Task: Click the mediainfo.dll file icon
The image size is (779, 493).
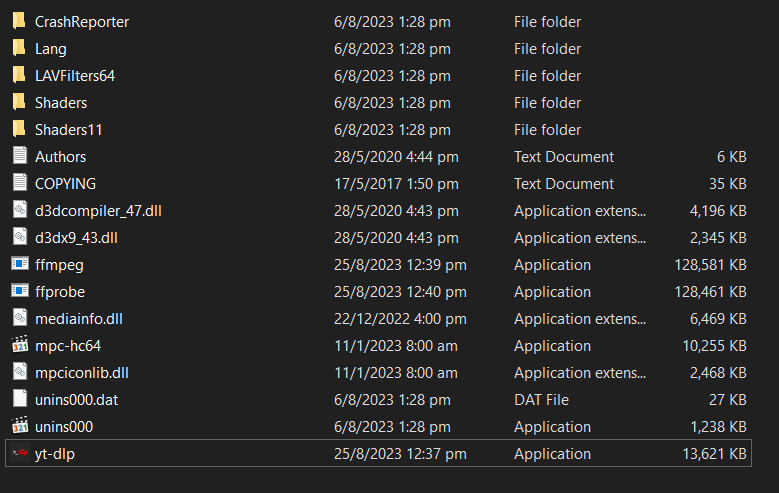Action: (x=20, y=318)
